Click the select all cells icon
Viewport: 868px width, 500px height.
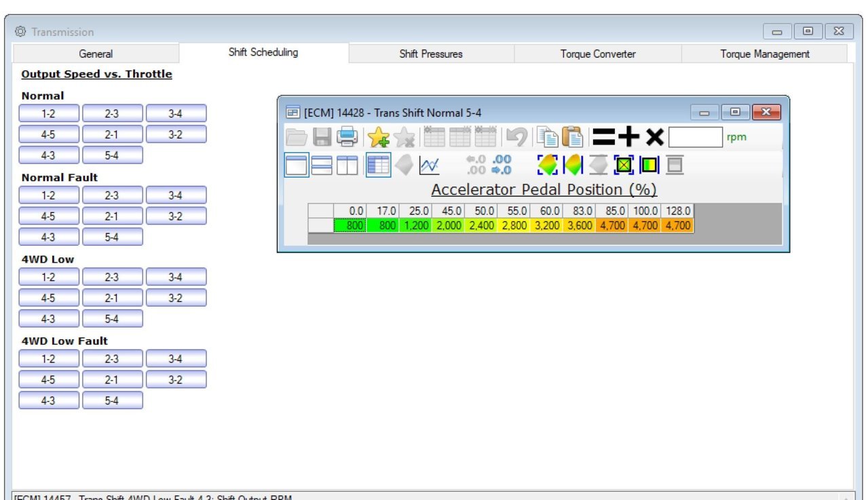click(624, 165)
